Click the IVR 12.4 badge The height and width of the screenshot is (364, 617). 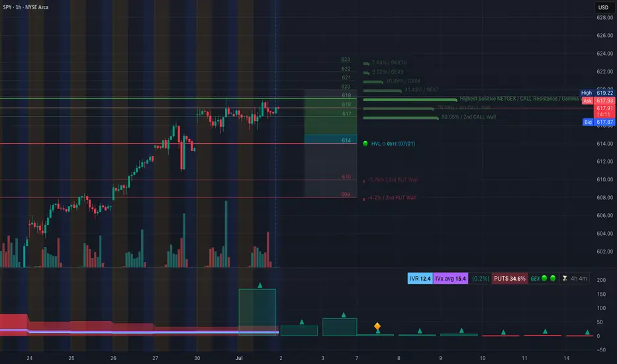[x=420, y=279]
